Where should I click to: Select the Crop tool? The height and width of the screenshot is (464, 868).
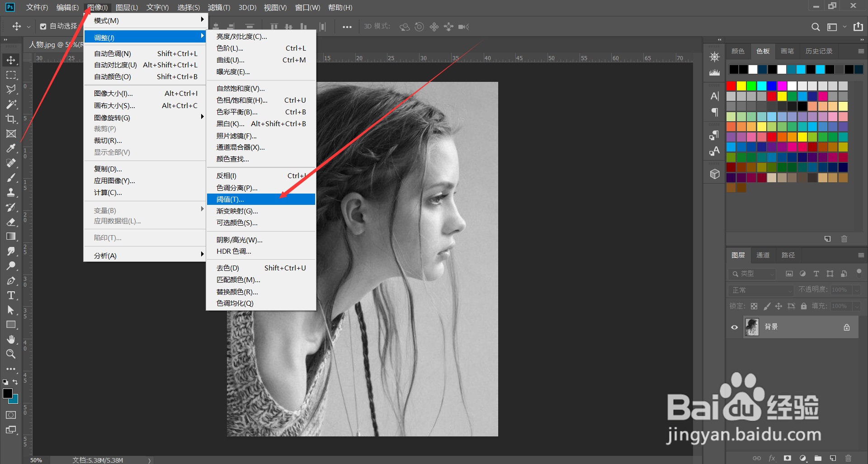pyautogui.click(x=11, y=119)
